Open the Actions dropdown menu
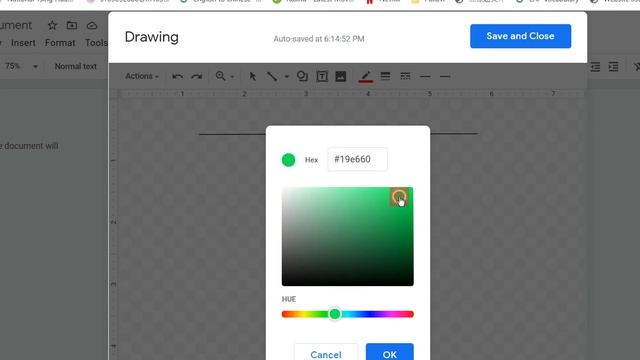 point(142,76)
